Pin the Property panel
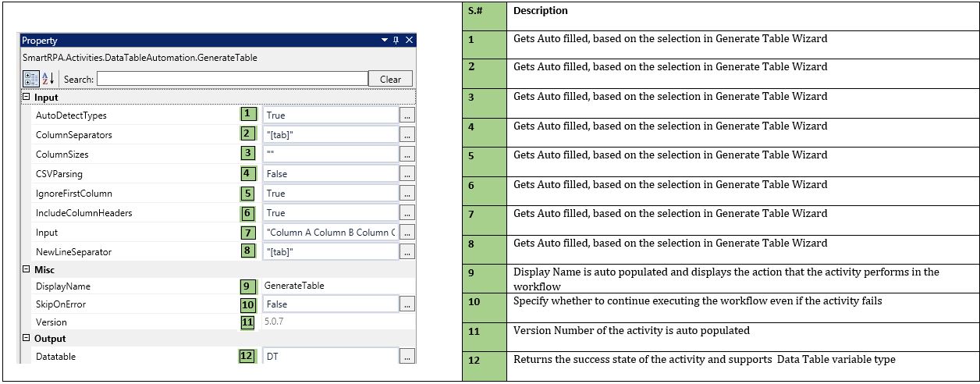This screenshot has height=384, width=980. click(396, 41)
